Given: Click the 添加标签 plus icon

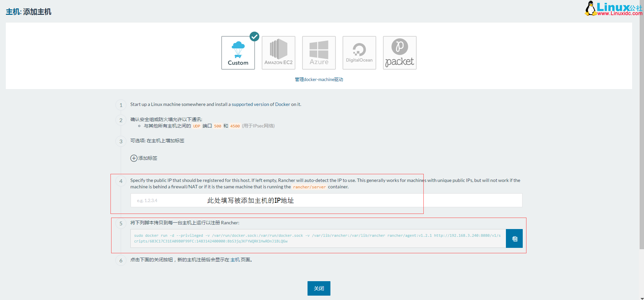Looking at the screenshot, I should [x=134, y=158].
